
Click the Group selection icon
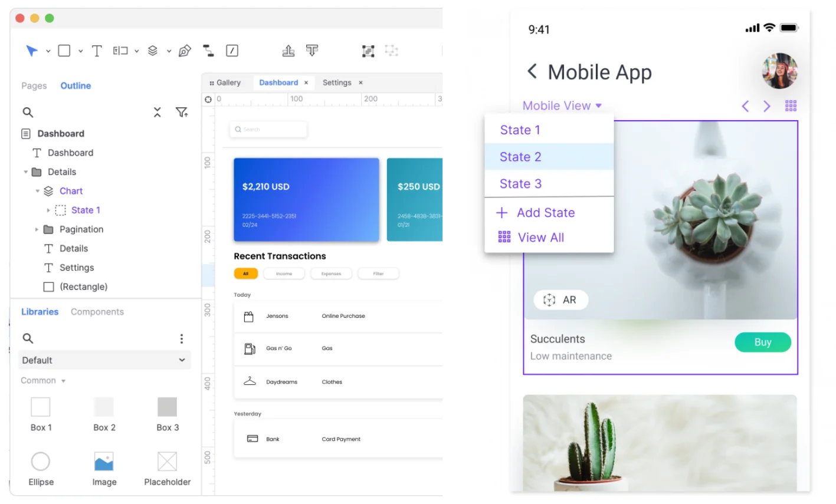(x=368, y=51)
